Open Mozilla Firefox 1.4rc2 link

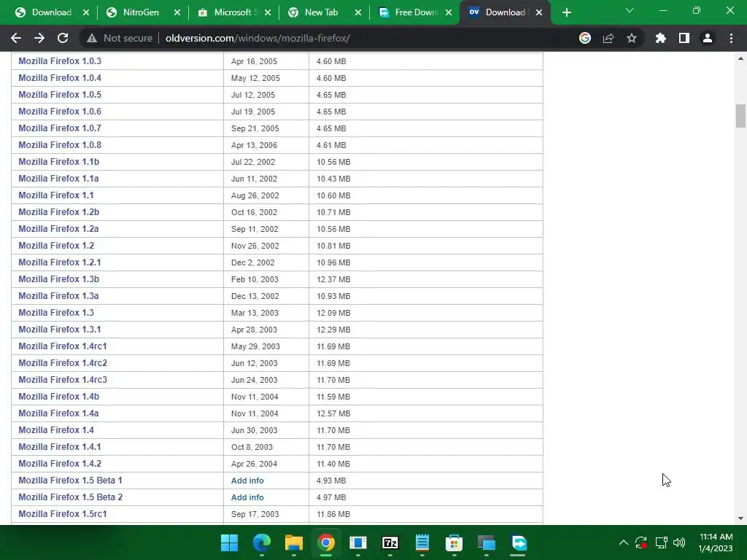(63, 363)
